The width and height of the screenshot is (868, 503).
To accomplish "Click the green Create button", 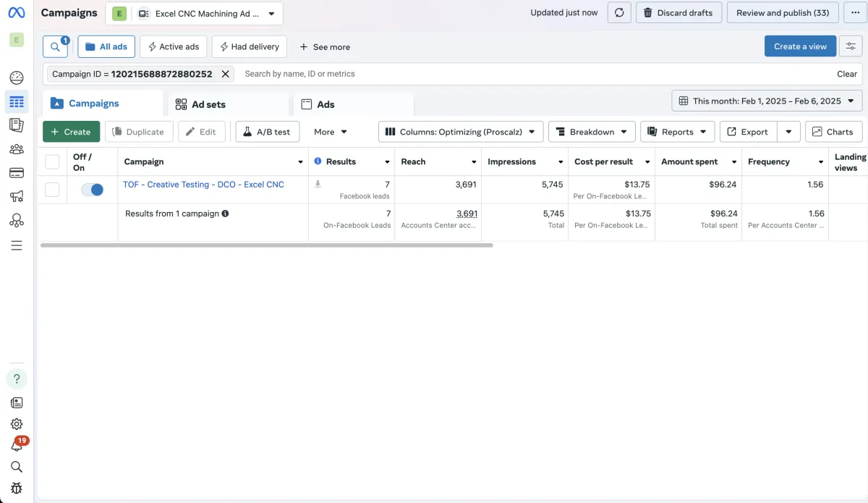I will (72, 132).
